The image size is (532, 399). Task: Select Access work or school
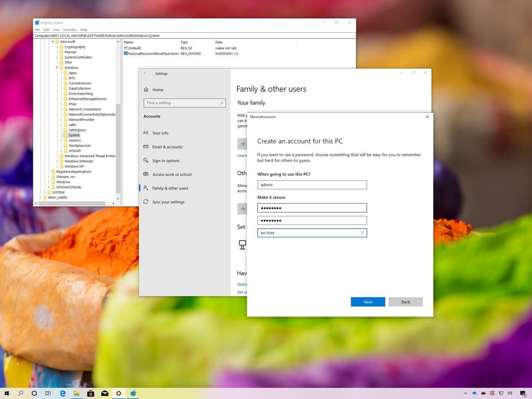tap(171, 174)
